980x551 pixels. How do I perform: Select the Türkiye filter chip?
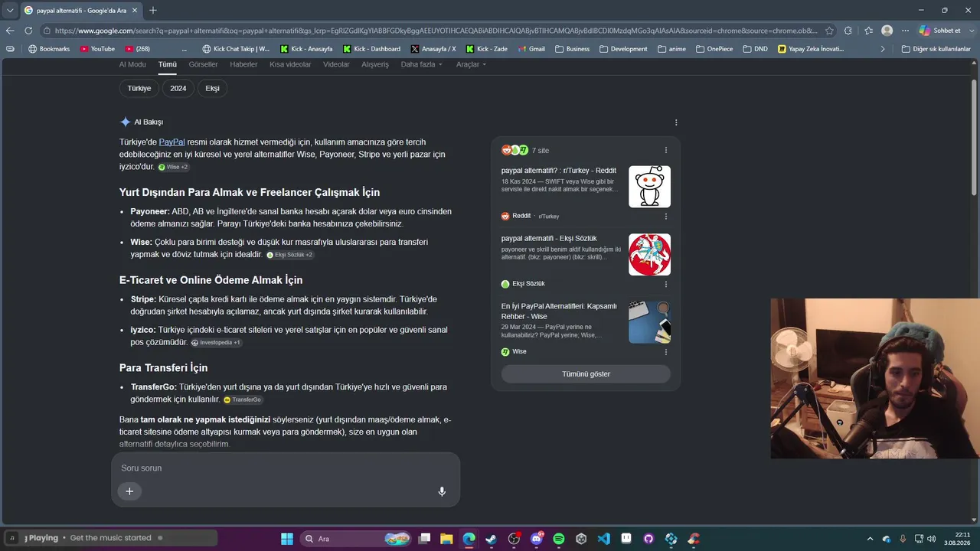pos(139,88)
